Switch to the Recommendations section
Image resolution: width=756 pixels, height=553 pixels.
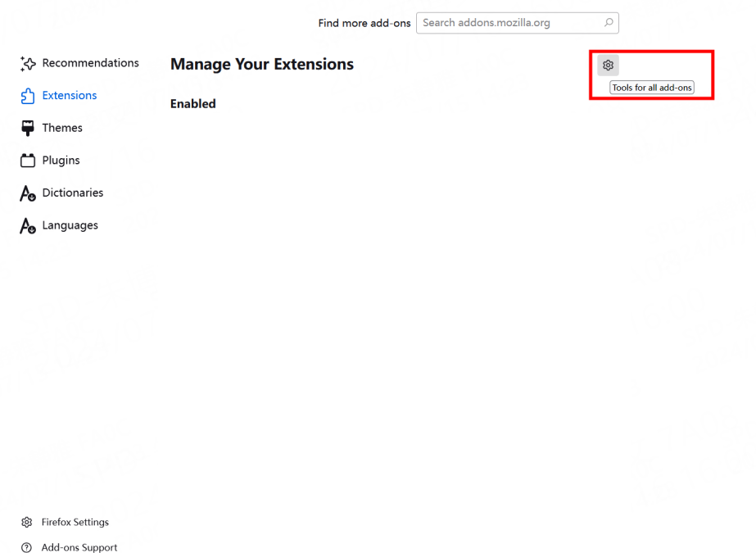tap(90, 63)
